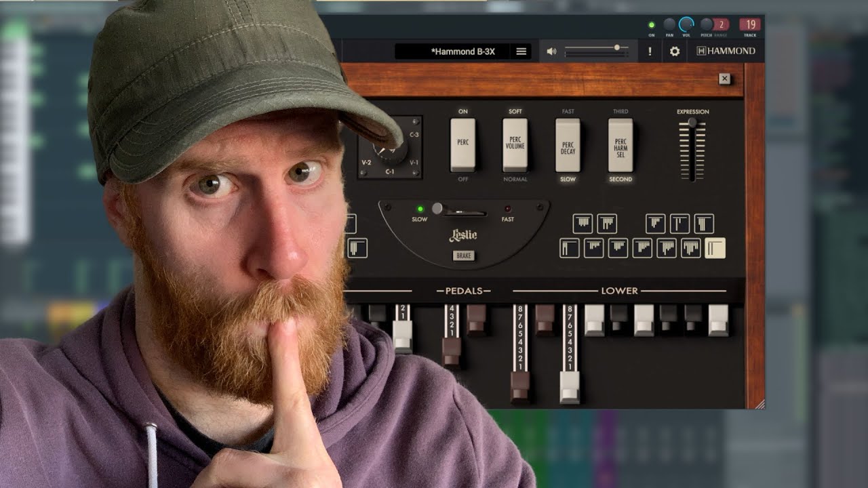Select the first preset key in the Lower top row

point(583,224)
